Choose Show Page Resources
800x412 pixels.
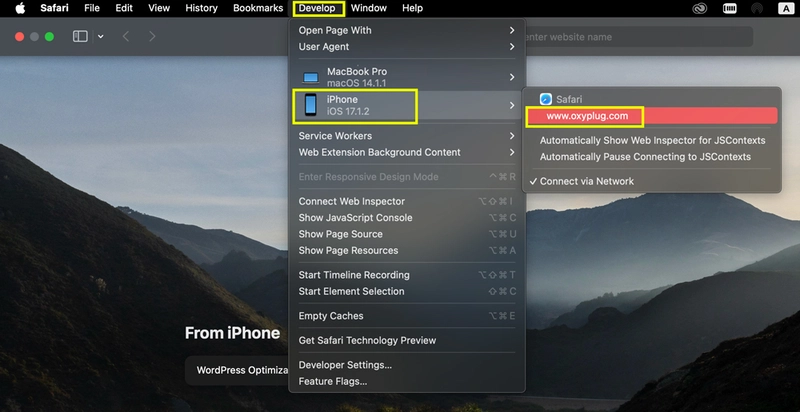(407, 250)
